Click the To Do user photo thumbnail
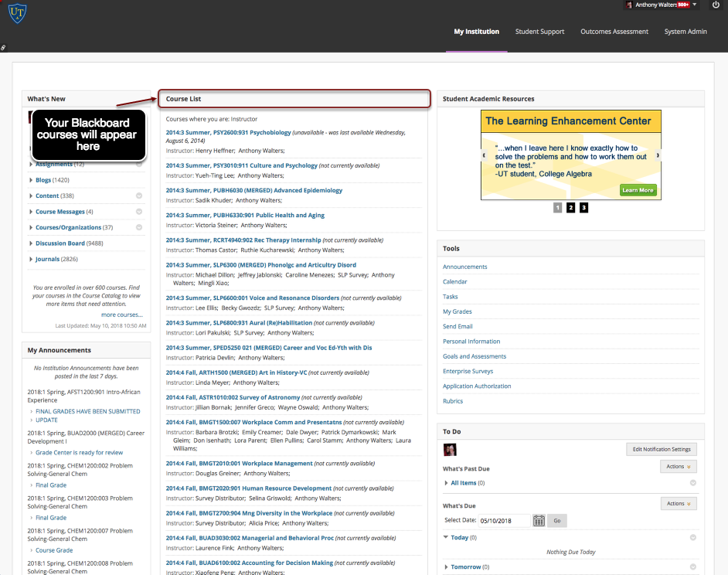The image size is (728, 575). point(450,450)
